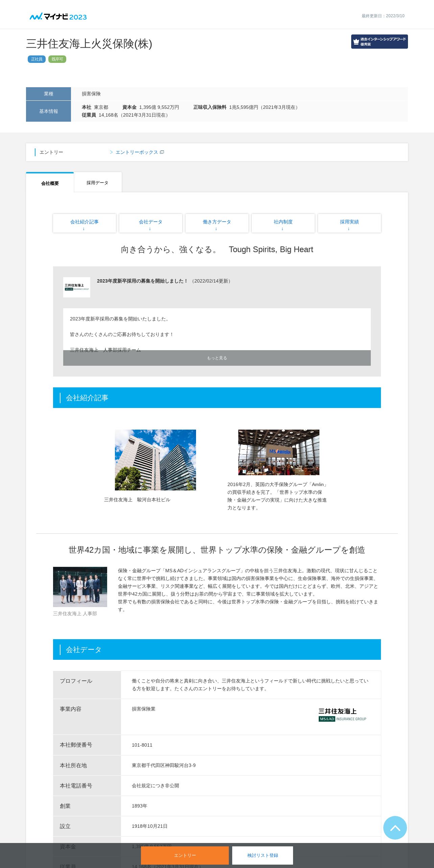The height and width of the screenshot is (868, 434).
Task: Click the 三井住友海上 MS&AD logo in 事業内容 row
Action: tap(342, 715)
